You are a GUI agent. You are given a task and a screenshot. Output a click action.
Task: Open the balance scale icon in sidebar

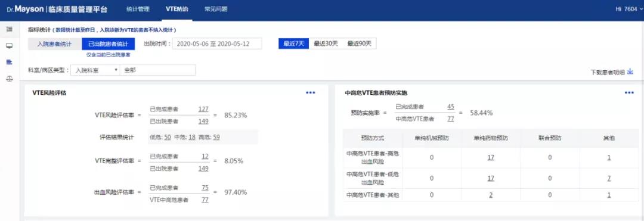pyautogui.click(x=10, y=79)
